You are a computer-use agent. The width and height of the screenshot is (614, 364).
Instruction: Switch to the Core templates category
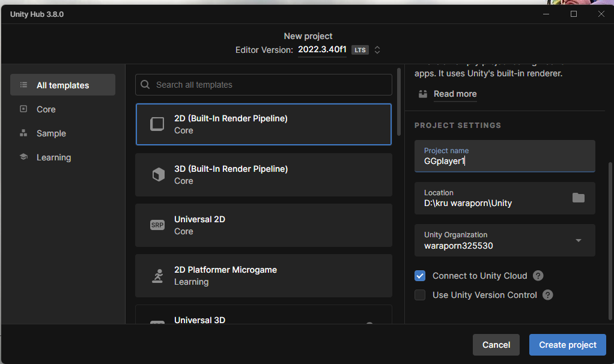[46, 109]
